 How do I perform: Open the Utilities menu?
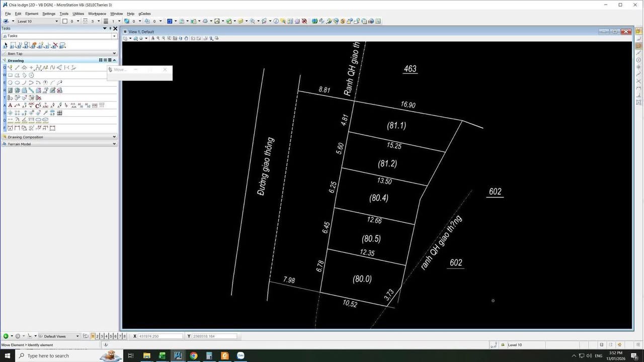tap(78, 14)
